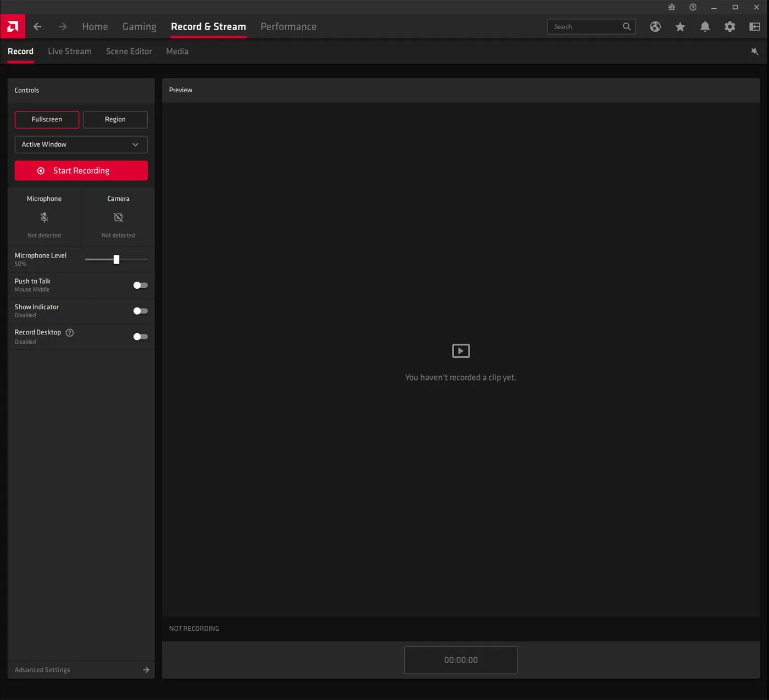Click 'You haven't recorded a clip yet' text
This screenshot has width=769, height=700.
click(x=460, y=377)
